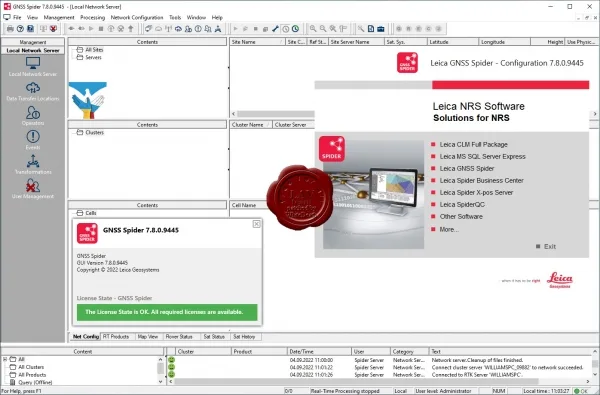Screen dimensions: 600x395
Task: Open the Transformations sidebar icon
Action: pyautogui.click(x=33, y=161)
